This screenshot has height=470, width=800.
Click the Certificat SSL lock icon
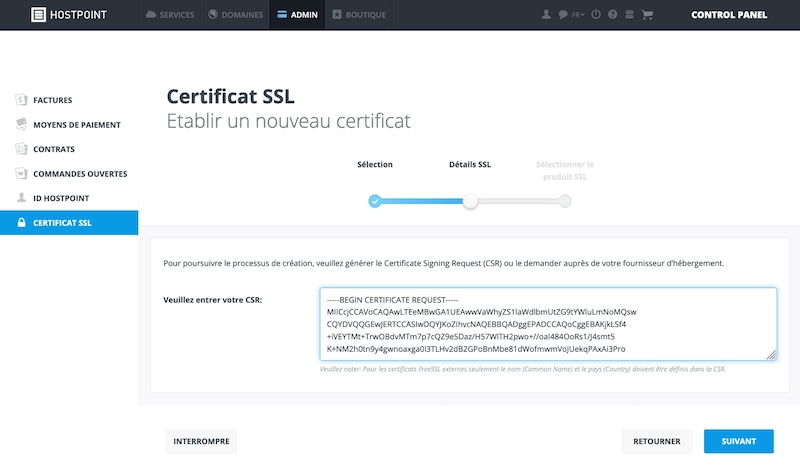pos(21,222)
